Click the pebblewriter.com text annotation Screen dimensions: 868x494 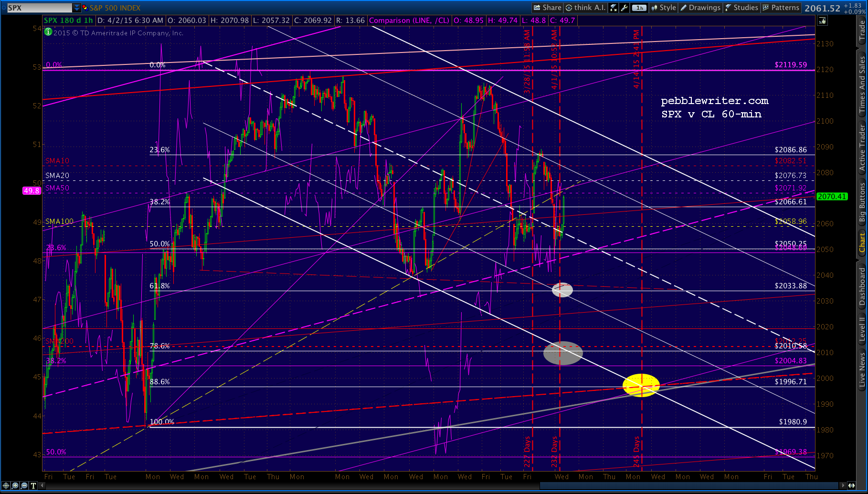click(715, 101)
